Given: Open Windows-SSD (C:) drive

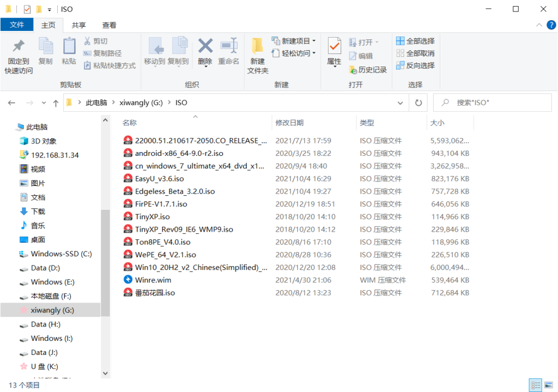Looking at the screenshot, I should pyautogui.click(x=55, y=254).
